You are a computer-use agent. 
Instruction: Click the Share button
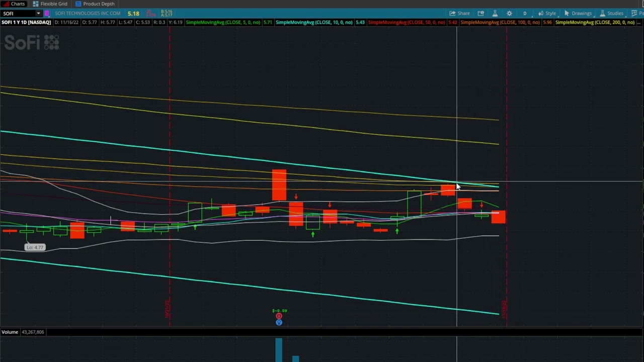click(459, 14)
